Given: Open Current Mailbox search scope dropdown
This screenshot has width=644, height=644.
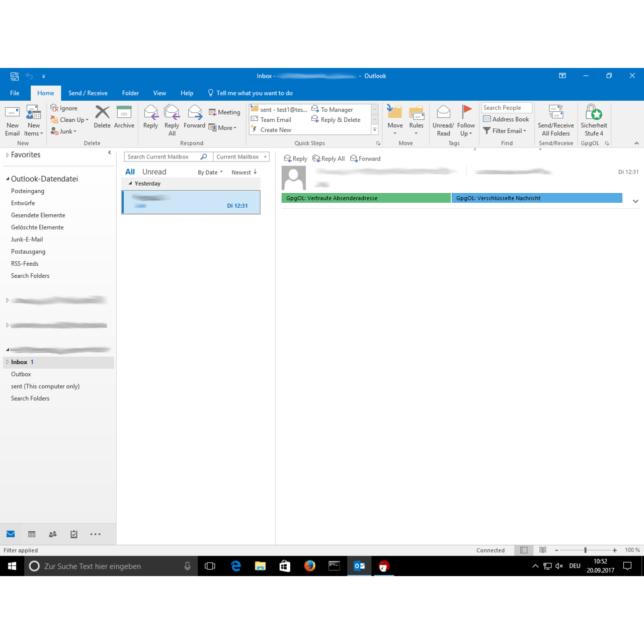Looking at the screenshot, I should pos(242,157).
